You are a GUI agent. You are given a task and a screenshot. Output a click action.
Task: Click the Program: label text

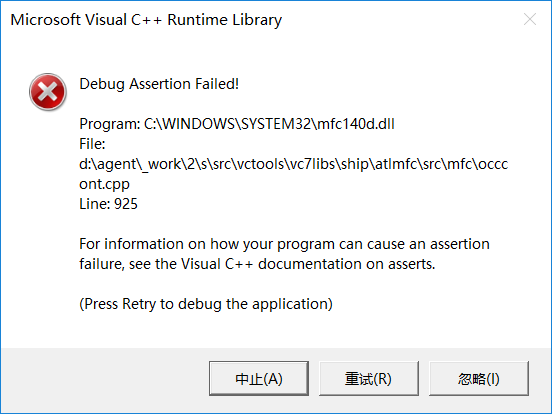pos(109,124)
